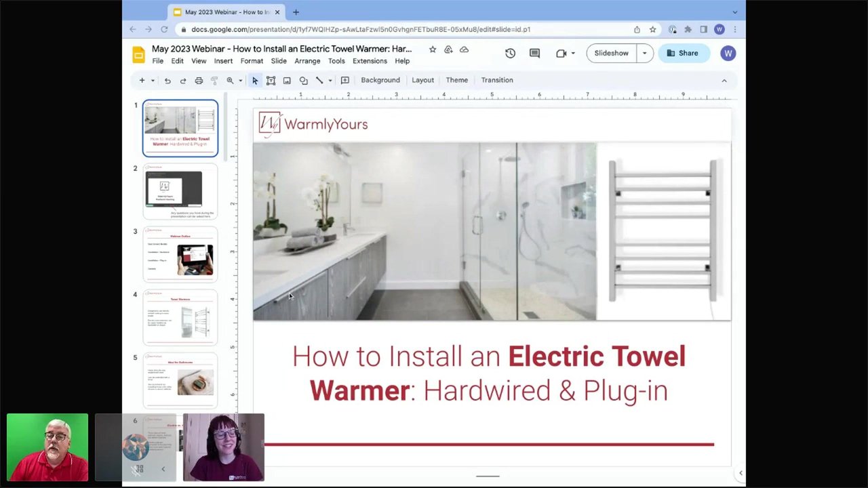Select the Text box tool
868x488 pixels.
pos(271,80)
